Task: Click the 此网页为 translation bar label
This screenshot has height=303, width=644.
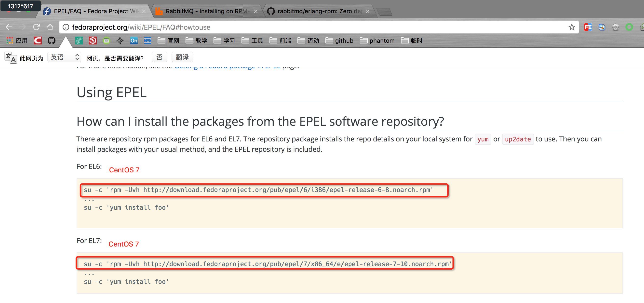Action: coord(31,58)
